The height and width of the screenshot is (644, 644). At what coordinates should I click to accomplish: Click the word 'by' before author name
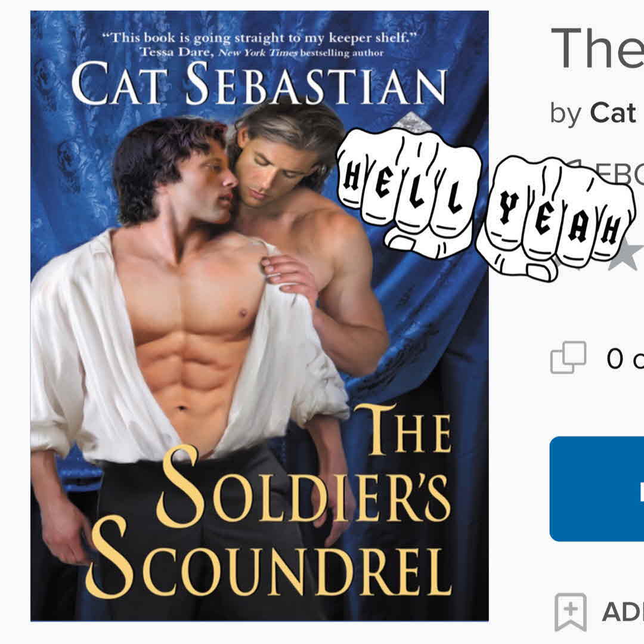click(566, 114)
